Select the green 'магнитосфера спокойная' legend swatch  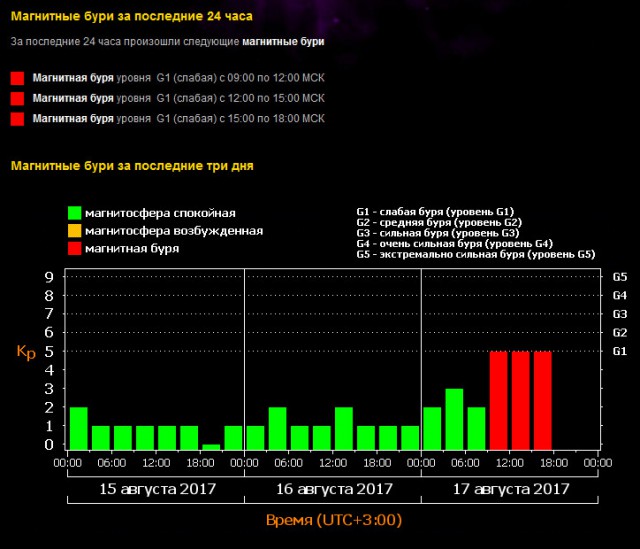tap(74, 213)
